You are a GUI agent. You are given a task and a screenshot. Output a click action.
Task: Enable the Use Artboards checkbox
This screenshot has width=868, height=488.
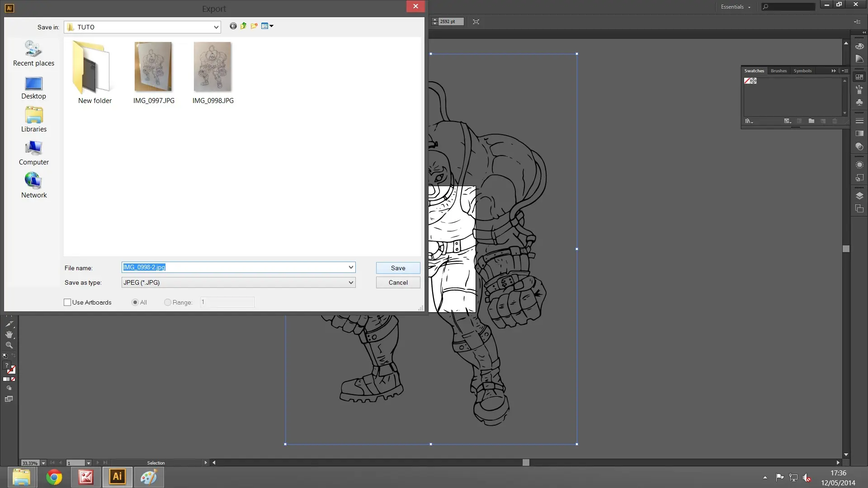(67, 302)
